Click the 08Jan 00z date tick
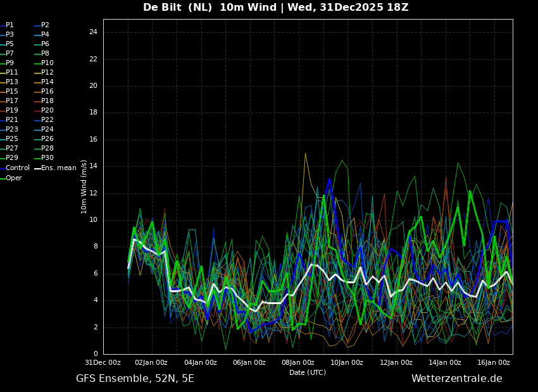The image size is (538, 392). click(299, 362)
